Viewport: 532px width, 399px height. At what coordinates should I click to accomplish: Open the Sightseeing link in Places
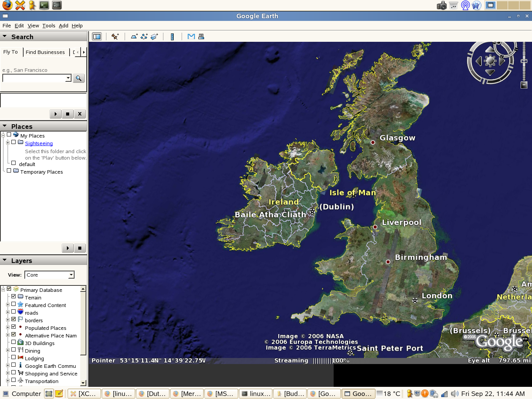(x=39, y=143)
